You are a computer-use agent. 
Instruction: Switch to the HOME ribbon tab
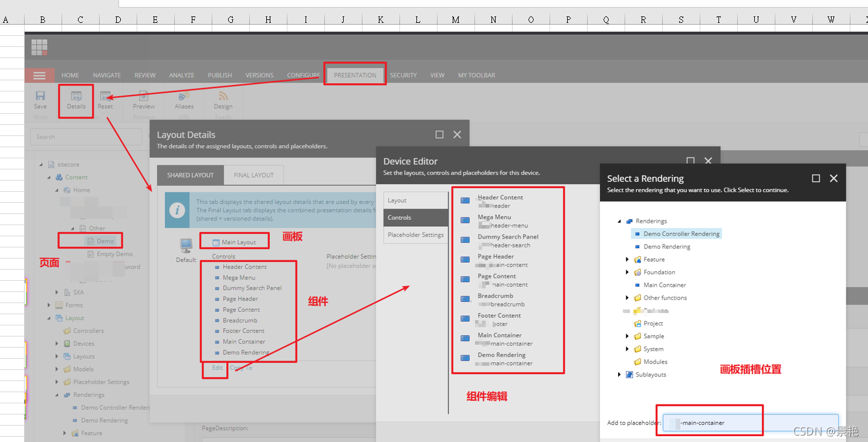tap(70, 75)
